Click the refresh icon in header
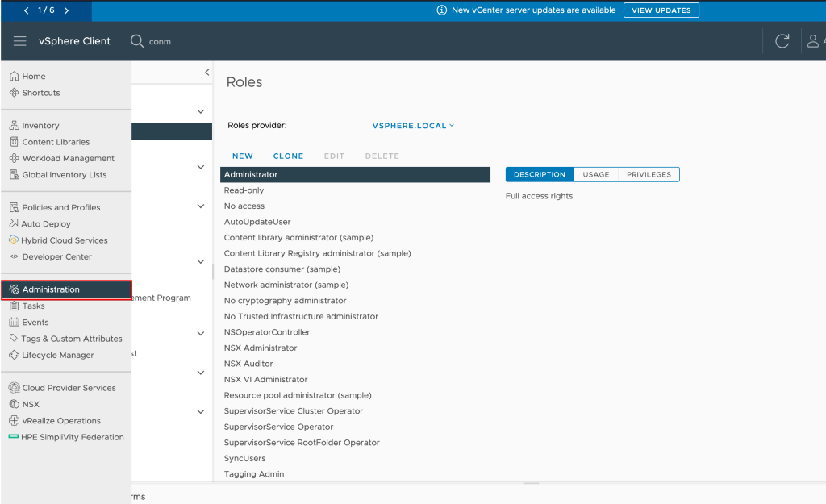Viewport: 826px width, 504px height. 782,41
